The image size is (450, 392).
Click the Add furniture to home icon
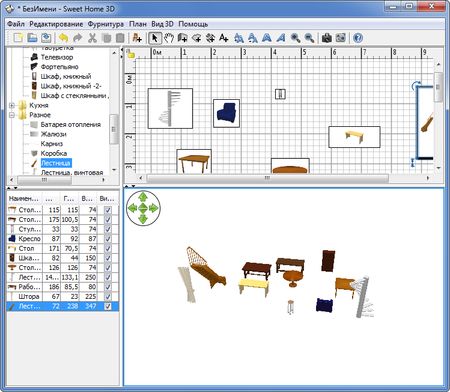[x=137, y=38]
